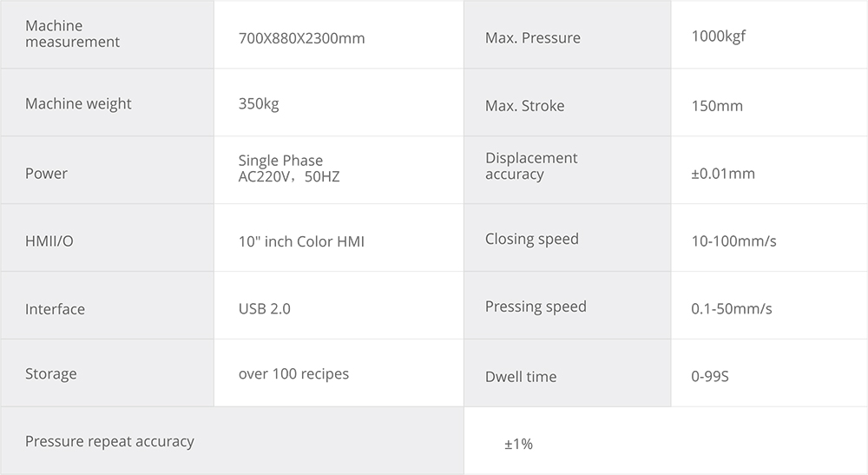This screenshot has height=475, width=868.
Task: Select the 1000kgf value cell
Action: (718, 36)
